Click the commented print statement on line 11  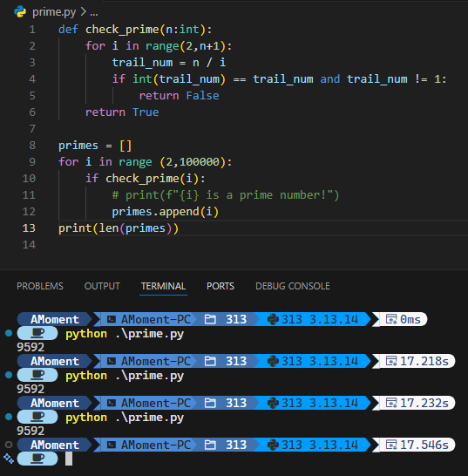pyautogui.click(x=226, y=195)
